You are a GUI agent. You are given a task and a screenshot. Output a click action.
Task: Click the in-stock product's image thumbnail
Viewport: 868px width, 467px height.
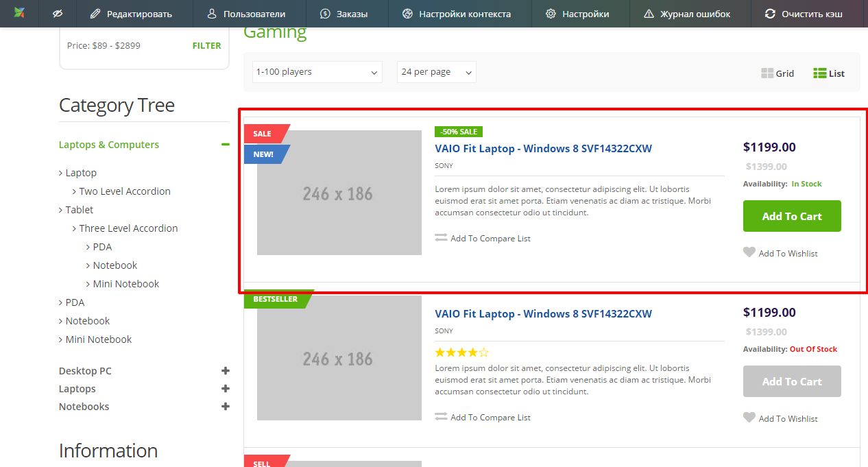339,193
